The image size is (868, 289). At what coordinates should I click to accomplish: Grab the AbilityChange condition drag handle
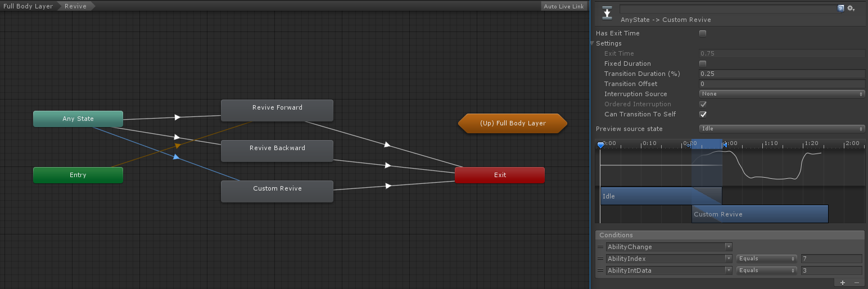point(600,247)
